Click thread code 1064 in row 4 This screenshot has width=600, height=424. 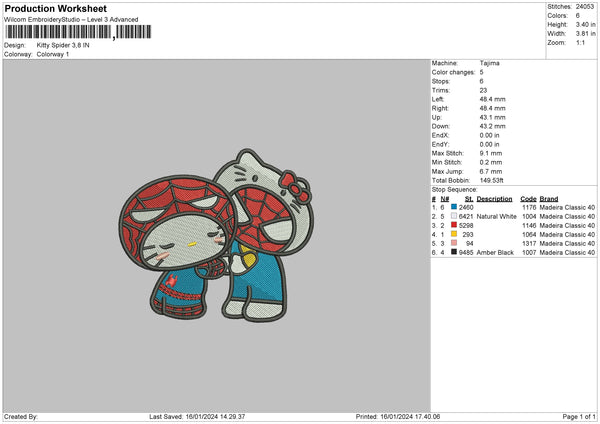pyautogui.click(x=529, y=235)
